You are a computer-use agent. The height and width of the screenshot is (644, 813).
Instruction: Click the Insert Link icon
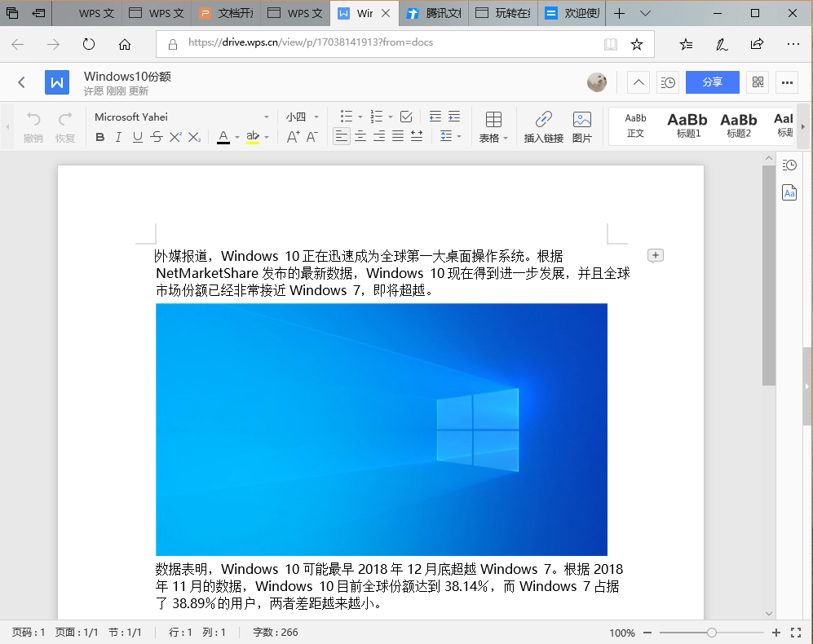point(542,126)
